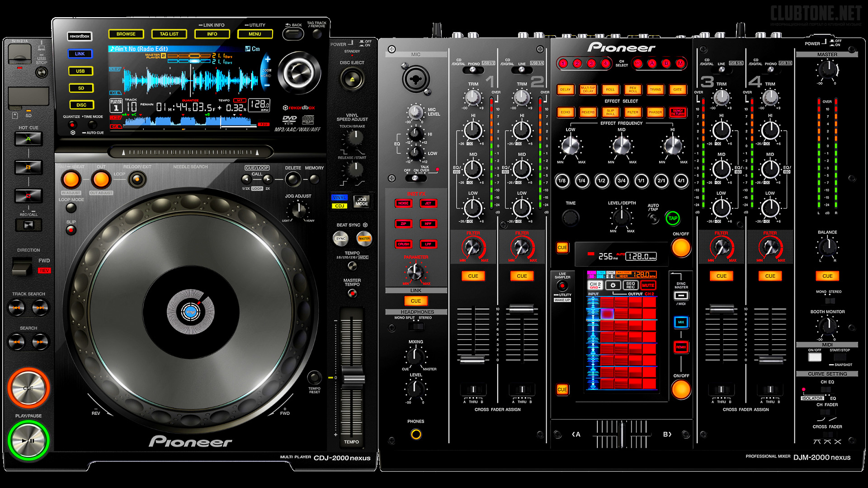Select the REVERB beat effect
868x488 pixels.
click(x=588, y=112)
